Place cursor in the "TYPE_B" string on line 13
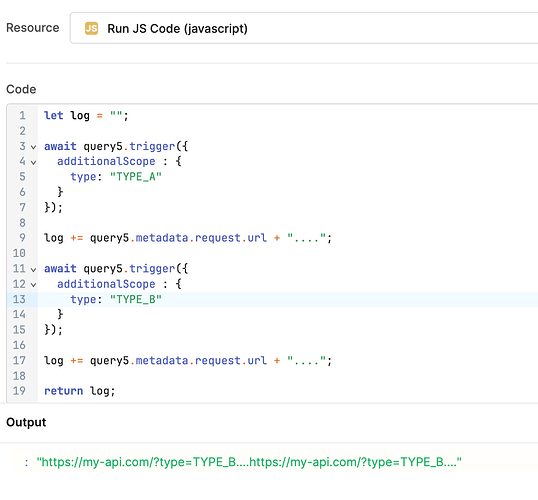538x500 pixels. (136, 300)
